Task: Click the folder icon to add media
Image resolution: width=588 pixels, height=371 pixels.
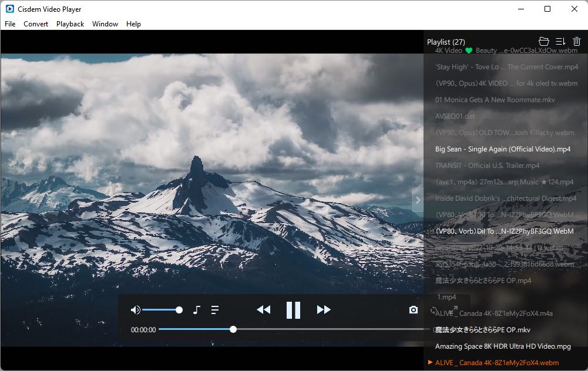Action: [543, 41]
